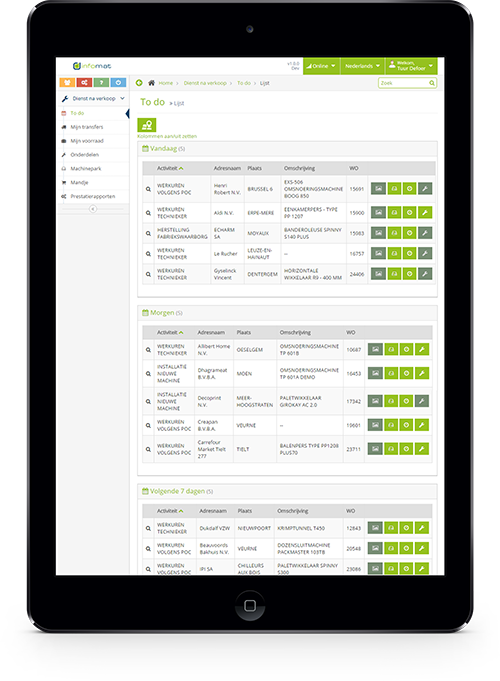Viewport: 500px width, 681px height.
Task: Expand the Dienst na verkoop sidebar section
Action: tap(93, 99)
